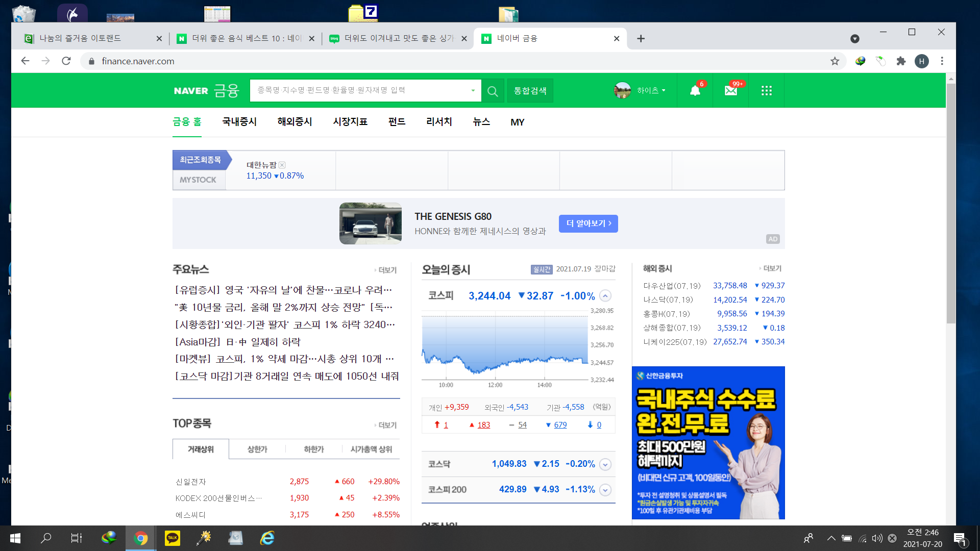This screenshot has width=980, height=551.
Task: Select the 뉴스 menu
Action: coord(481,122)
